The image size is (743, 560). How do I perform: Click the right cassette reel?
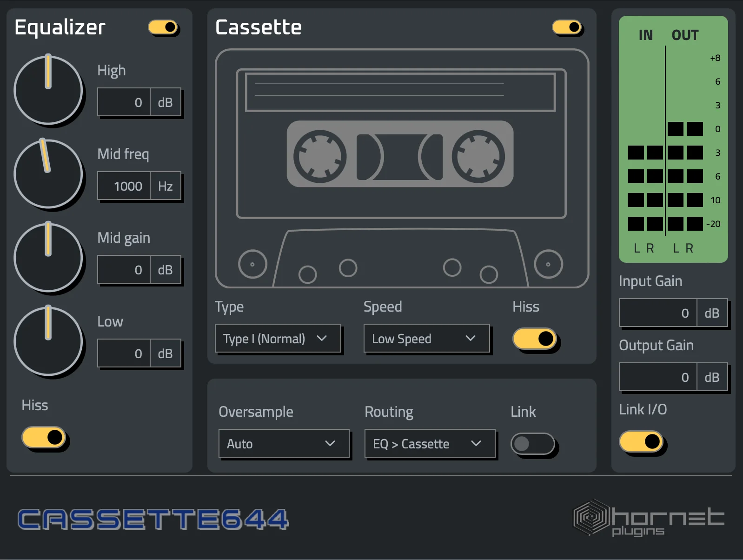point(478,156)
